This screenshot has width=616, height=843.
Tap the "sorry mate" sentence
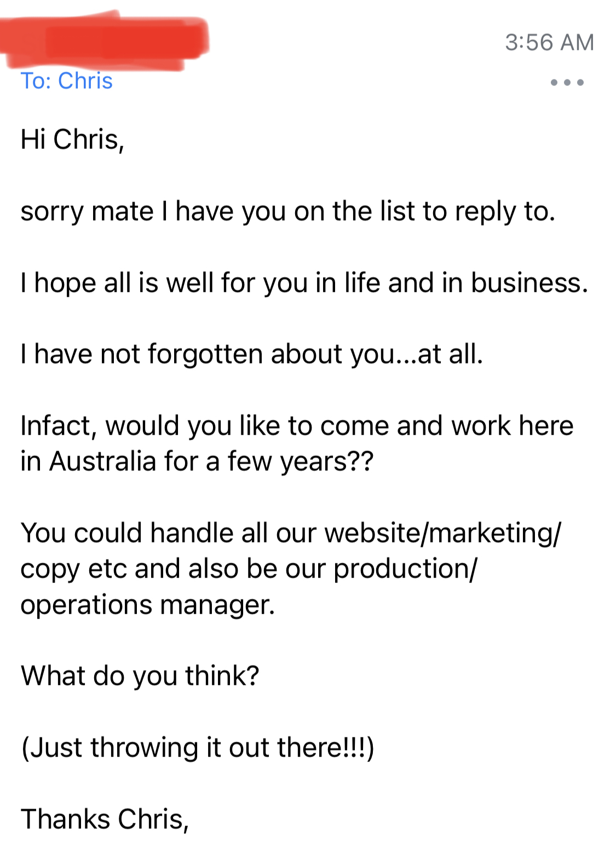288,212
